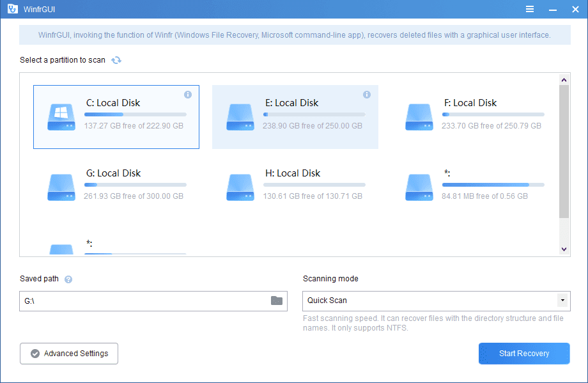Close the WinfrGUI window
Image resolution: width=588 pixels, height=383 pixels.
[575, 10]
